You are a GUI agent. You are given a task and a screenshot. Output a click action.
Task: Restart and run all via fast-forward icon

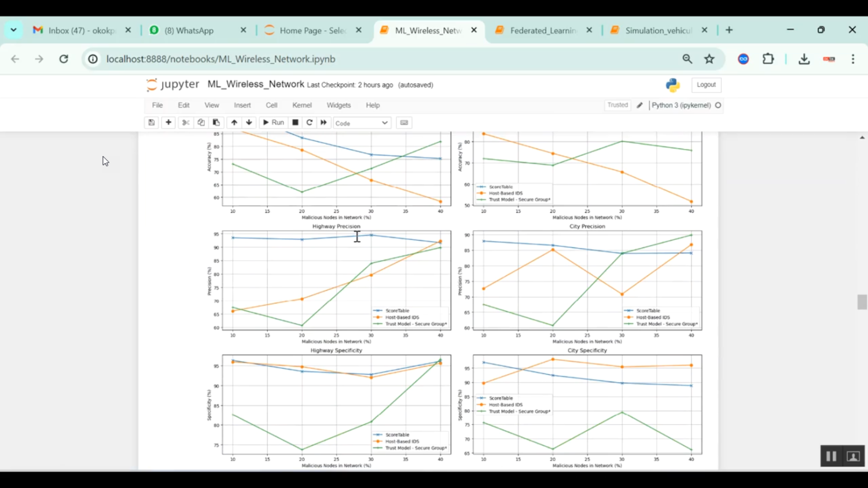[x=323, y=122]
